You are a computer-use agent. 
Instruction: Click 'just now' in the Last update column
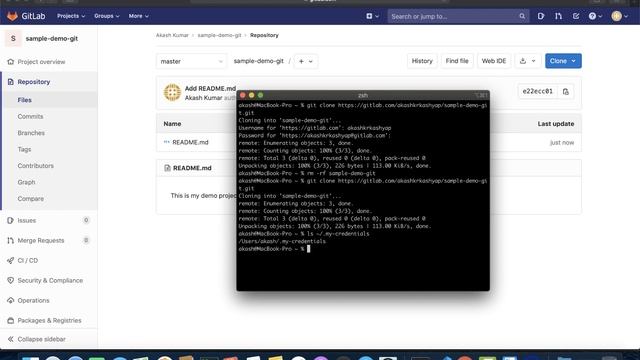pos(562,142)
